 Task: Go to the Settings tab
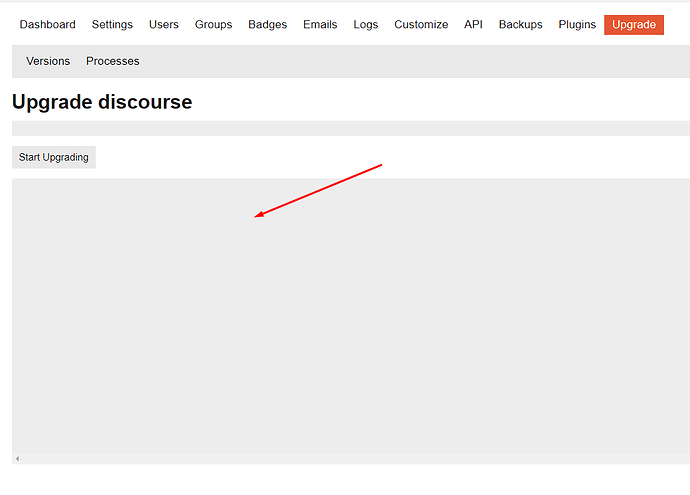(x=112, y=25)
